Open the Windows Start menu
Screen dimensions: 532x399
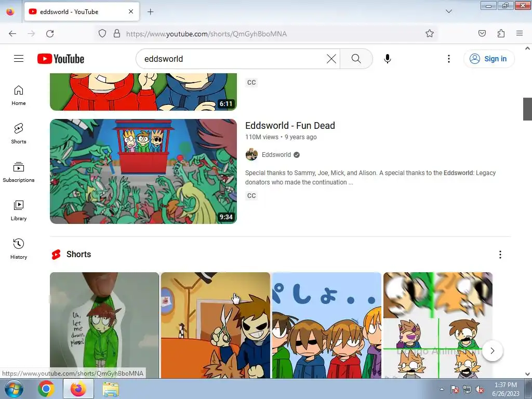(x=14, y=389)
